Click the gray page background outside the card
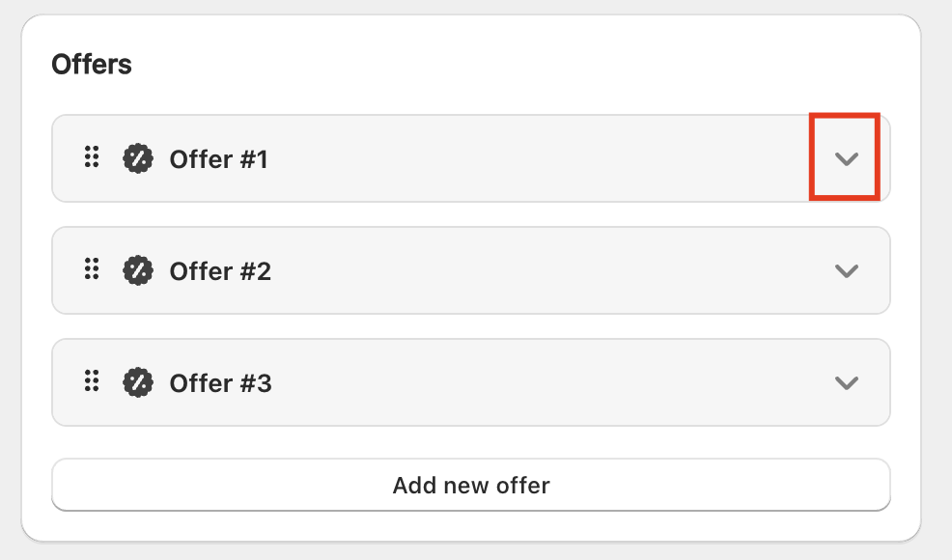 (935, 290)
